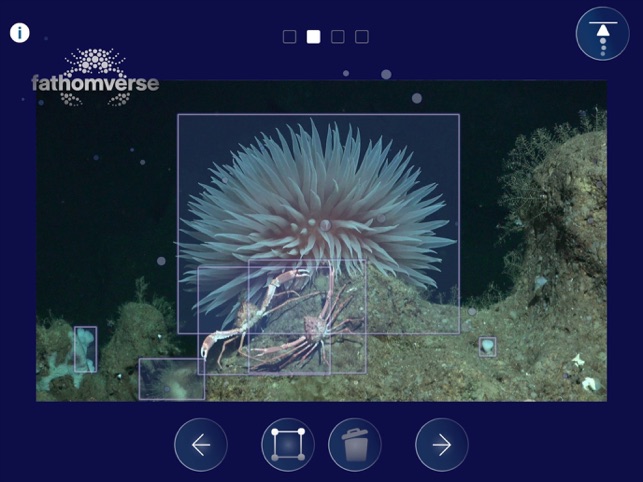Select the tiny box at right of image
This screenshot has height=482, width=643.
(x=487, y=347)
